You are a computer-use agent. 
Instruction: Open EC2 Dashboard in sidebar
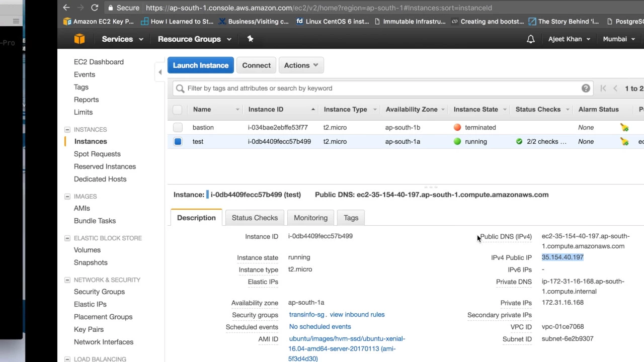tap(99, 62)
